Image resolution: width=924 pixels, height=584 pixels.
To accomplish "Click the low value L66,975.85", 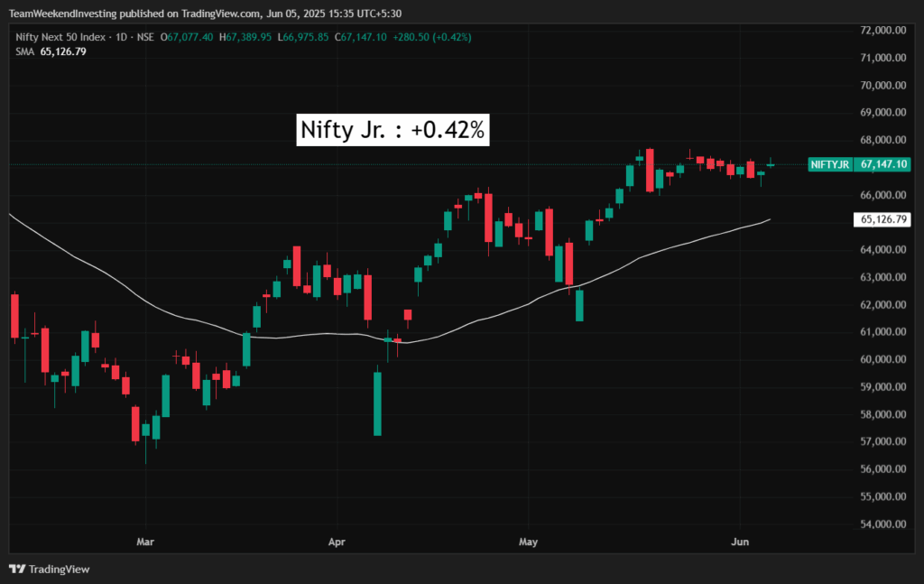I will tap(303, 37).
